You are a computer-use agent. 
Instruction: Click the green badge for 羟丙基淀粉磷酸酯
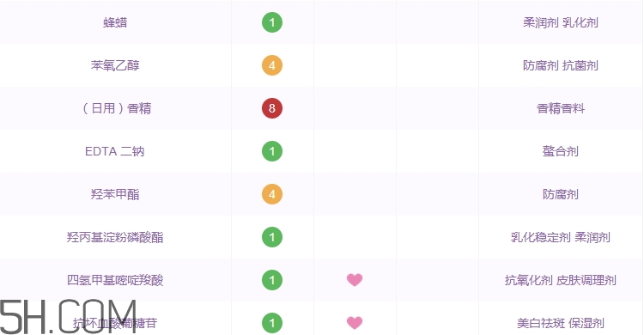(272, 237)
